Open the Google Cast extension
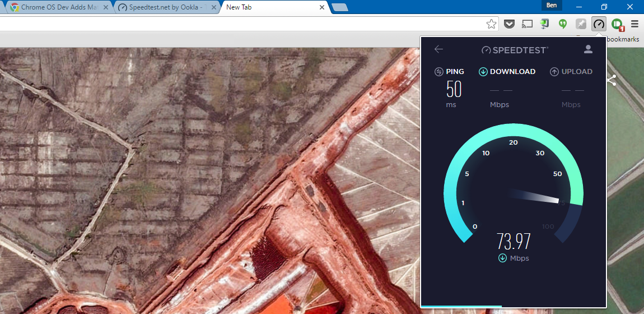 [x=527, y=24]
